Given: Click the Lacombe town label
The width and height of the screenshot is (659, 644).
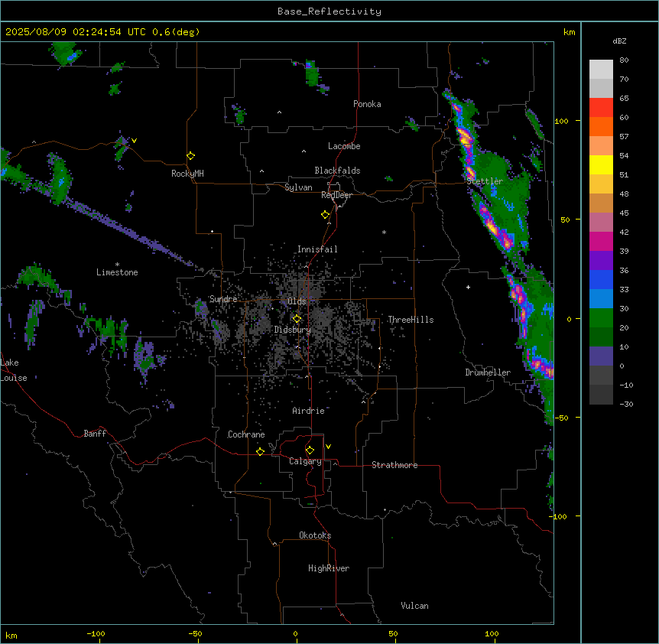Looking at the screenshot, I should click(x=344, y=146).
